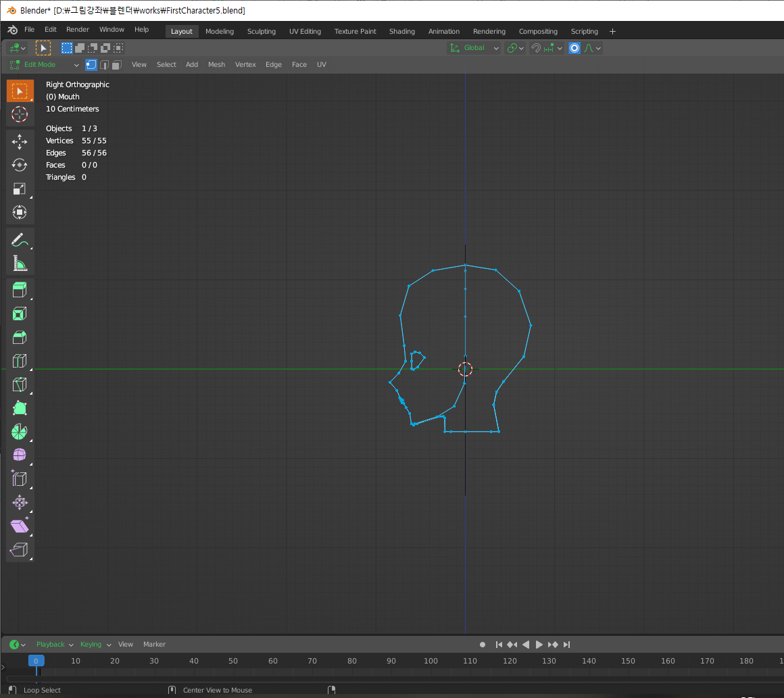Activate the Move tool

20,141
